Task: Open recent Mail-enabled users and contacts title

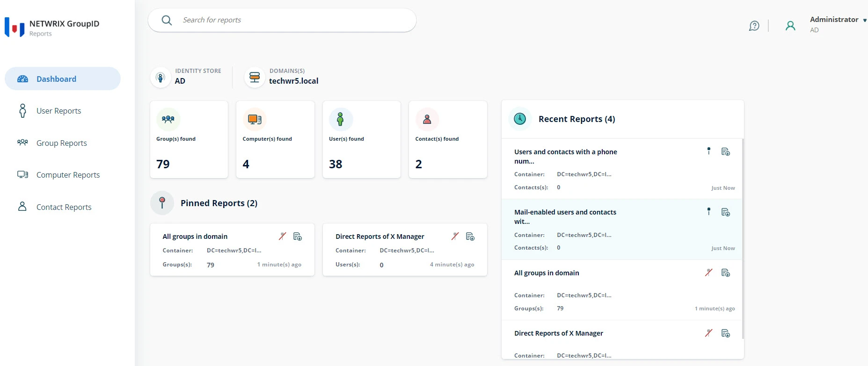Action: (565, 217)
